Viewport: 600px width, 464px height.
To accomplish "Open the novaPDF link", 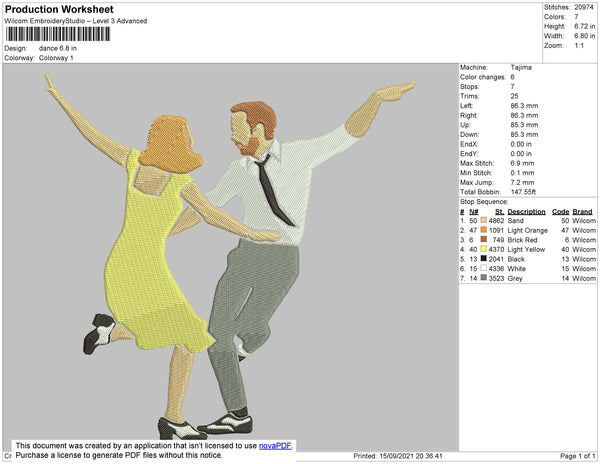I will [275, 446].
